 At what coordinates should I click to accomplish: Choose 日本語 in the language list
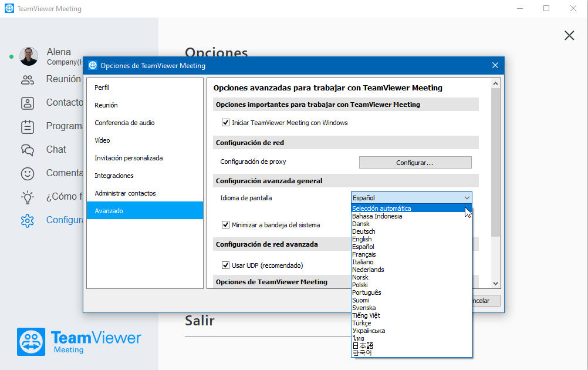(411, 345)
